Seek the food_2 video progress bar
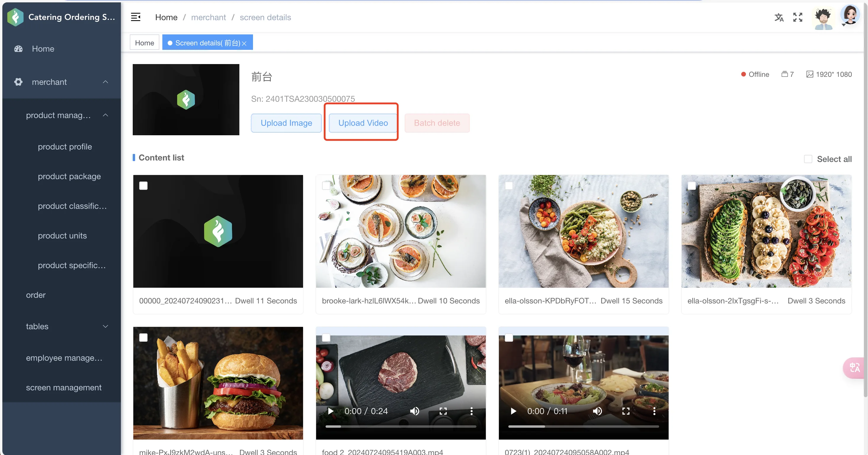The width and height of the screenshot is (868, 455). coord(401,427)
